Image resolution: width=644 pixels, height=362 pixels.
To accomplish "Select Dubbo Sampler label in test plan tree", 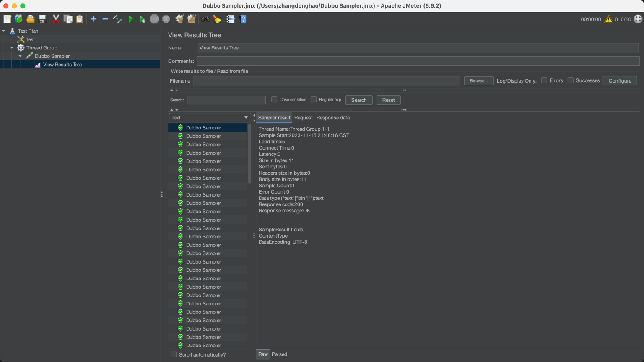I will pyautogui.click(x=52, y=56).
